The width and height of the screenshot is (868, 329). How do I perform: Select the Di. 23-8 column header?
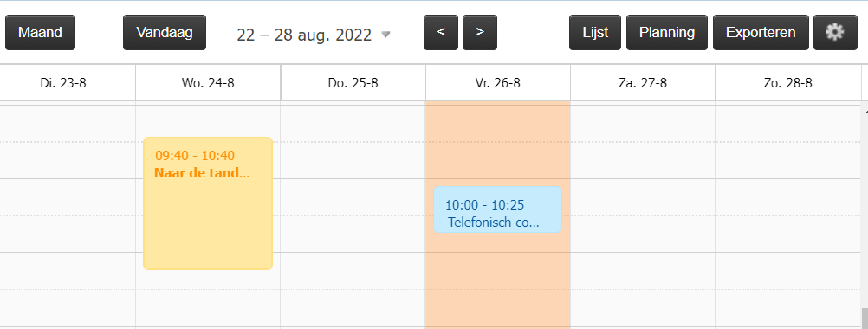[63, 83]
